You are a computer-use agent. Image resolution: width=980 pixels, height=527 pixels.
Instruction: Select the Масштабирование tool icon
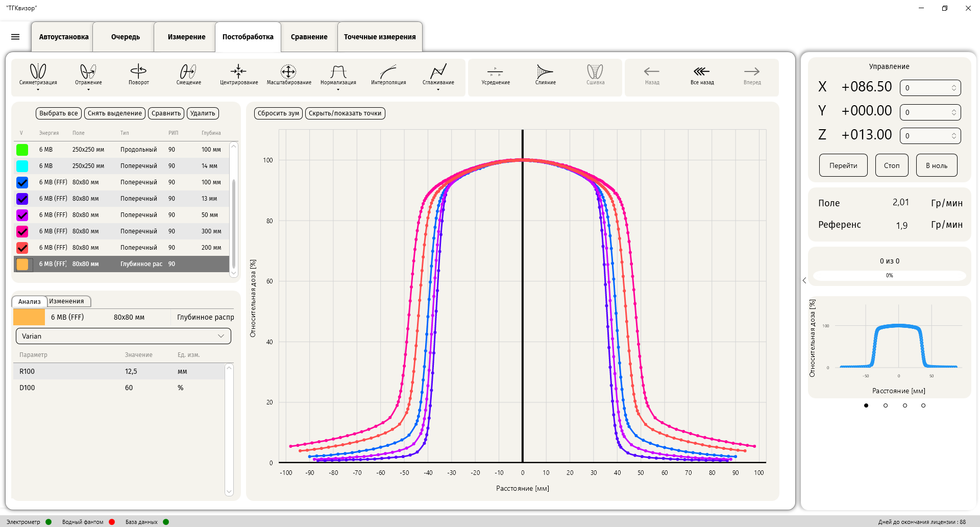[288, 71]
